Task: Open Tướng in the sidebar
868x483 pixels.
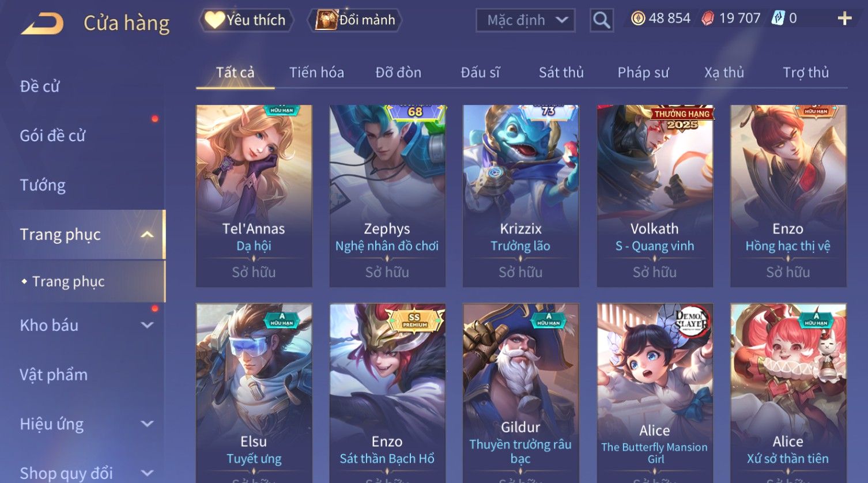Action: coord(43,186)
